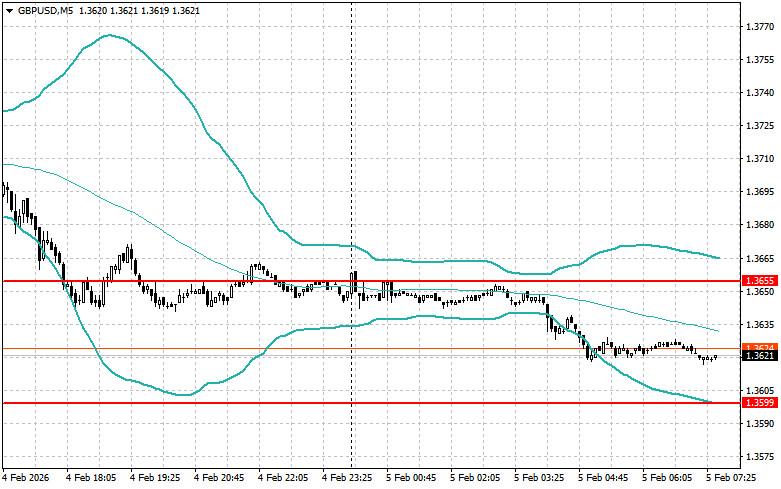This screenshot has width=781, height=489.
Task: Select the 5 Feb 00:45 time label
Action: (x=411, y=478)
